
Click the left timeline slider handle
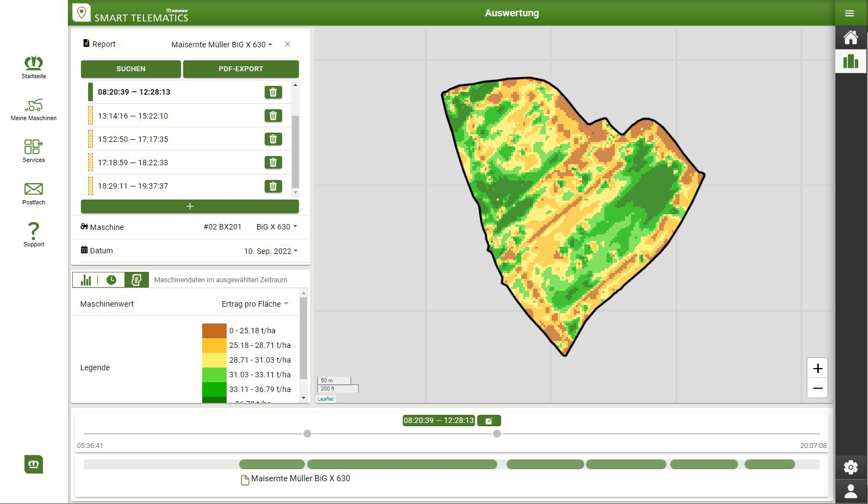(x=308, y=434)
